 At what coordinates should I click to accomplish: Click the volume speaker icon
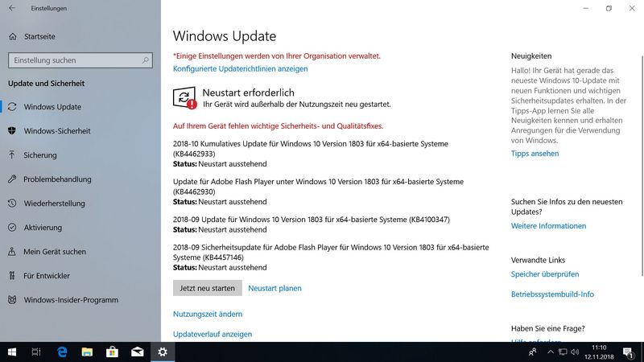pyautogui.click(x=575, y=352)
